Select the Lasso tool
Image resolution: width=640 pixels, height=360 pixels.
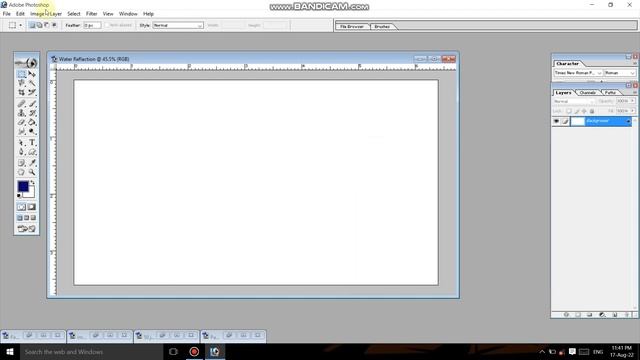[21, 83]
